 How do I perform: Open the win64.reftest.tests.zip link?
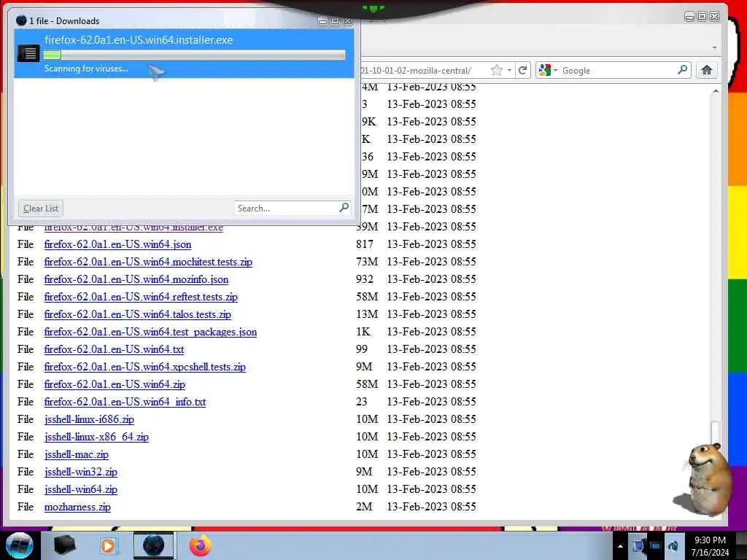(141, 297)
